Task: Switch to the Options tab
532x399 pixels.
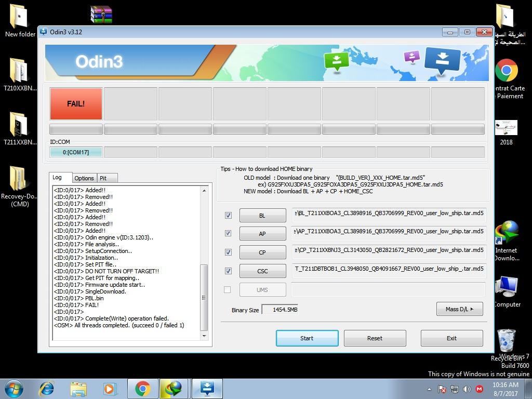Action: coord(84,178)
